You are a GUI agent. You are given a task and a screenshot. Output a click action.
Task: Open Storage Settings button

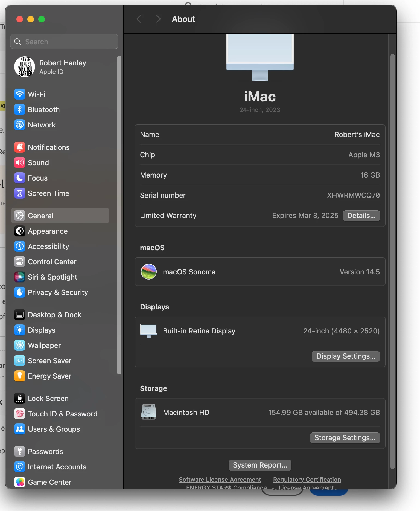345,438
